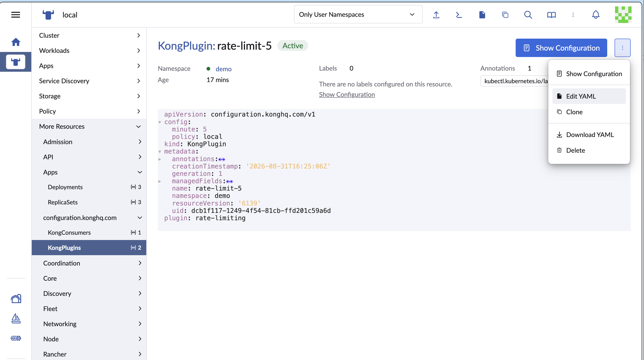Follow Show Configuration link under Labels
The image size is (644, 360).
click(347, 94)
